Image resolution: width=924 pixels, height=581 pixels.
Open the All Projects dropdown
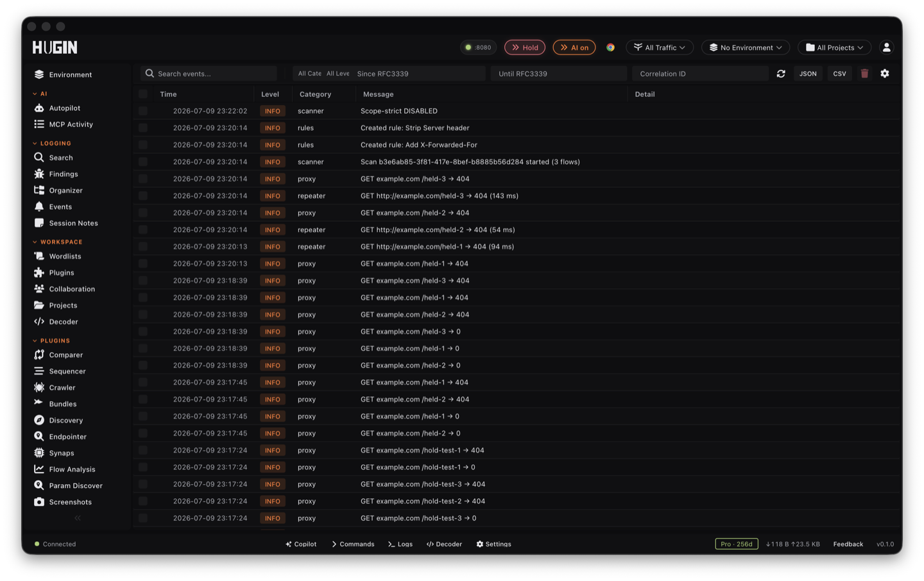coord(835,47)
